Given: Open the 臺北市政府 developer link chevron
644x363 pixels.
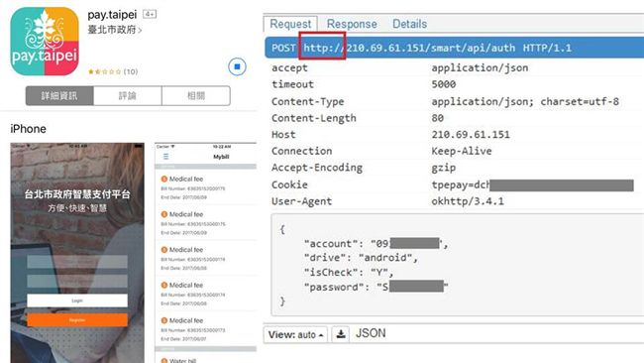Looking at the screenshot, I should click(140, 30).
